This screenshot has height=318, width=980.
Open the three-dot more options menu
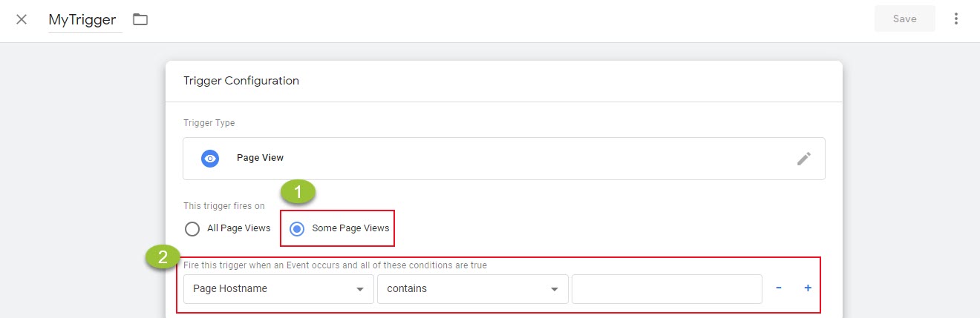coord(956,19)
